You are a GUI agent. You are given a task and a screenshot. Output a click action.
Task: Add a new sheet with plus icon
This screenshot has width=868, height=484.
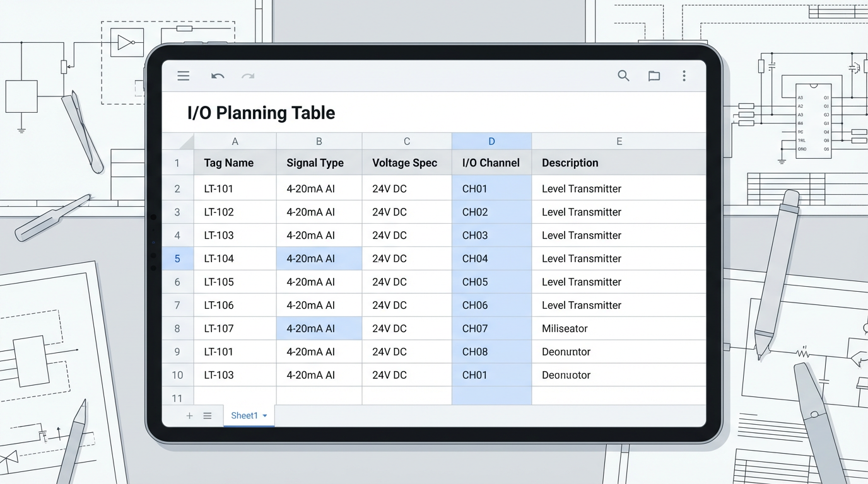click(x=189, y=416)
